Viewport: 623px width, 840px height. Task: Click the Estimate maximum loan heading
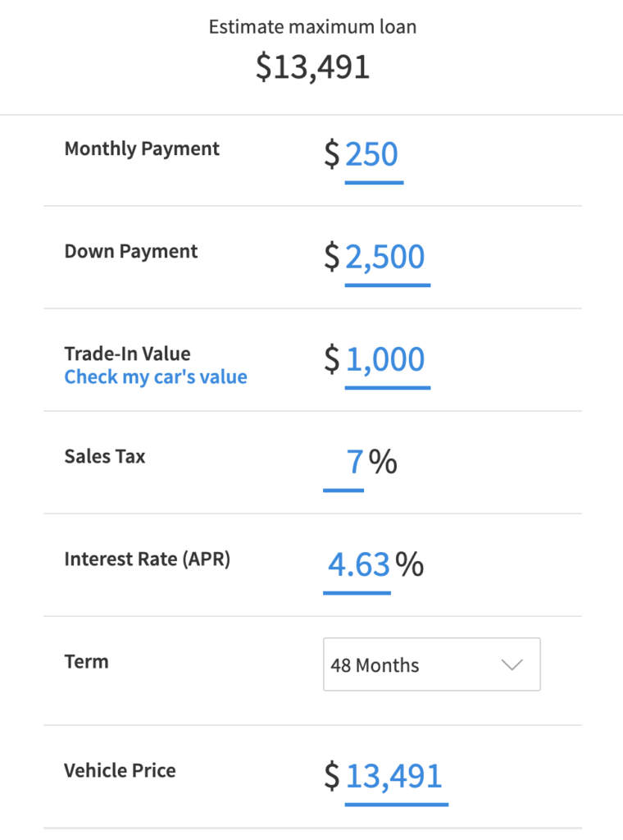[x=311, y=26]
